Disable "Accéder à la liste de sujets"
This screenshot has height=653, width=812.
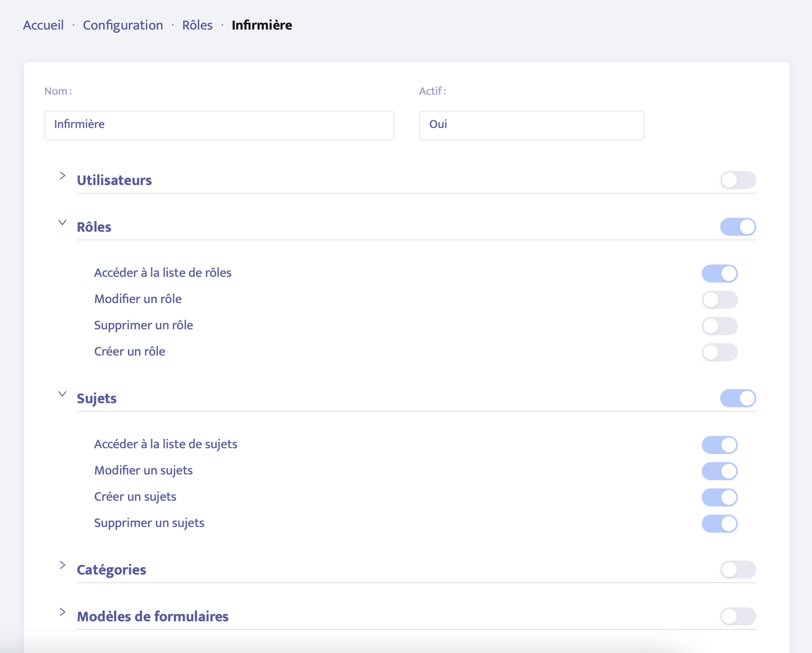click(719, 444)
